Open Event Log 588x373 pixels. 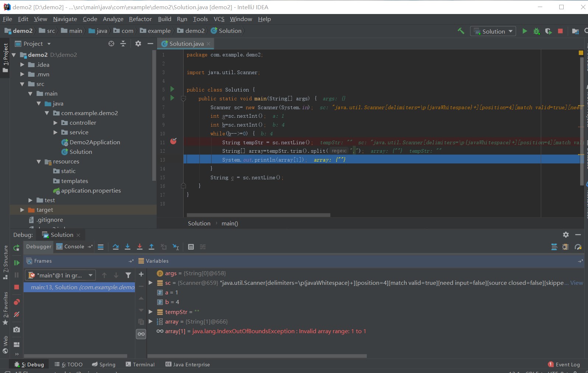click(564, 365)
